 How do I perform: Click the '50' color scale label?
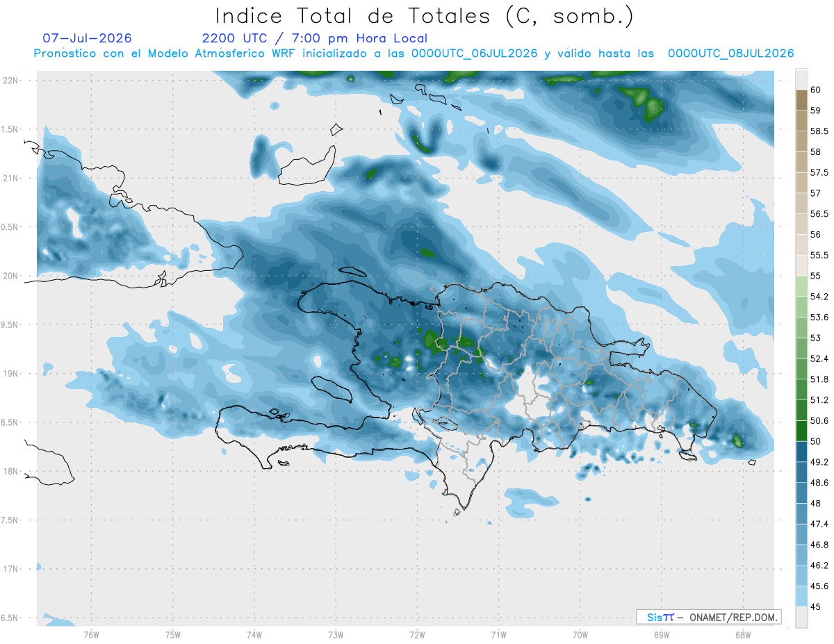click(816, 441)
